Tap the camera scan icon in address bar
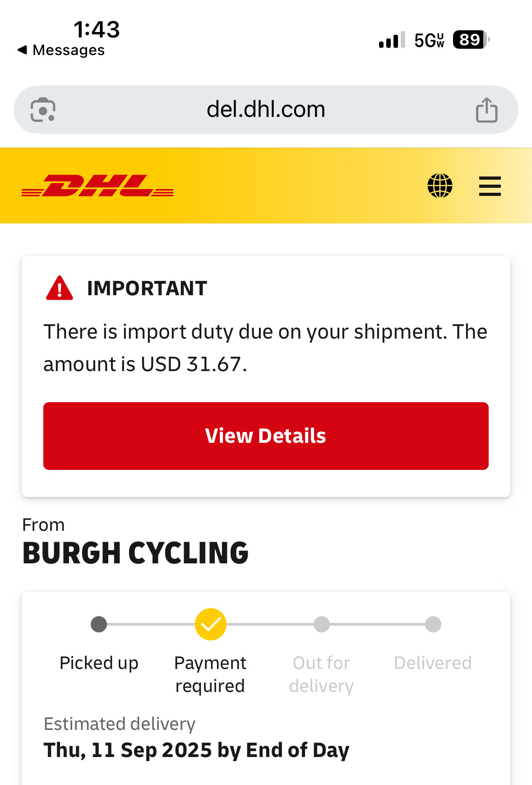532x785 pixels. [x=43, y=110]
